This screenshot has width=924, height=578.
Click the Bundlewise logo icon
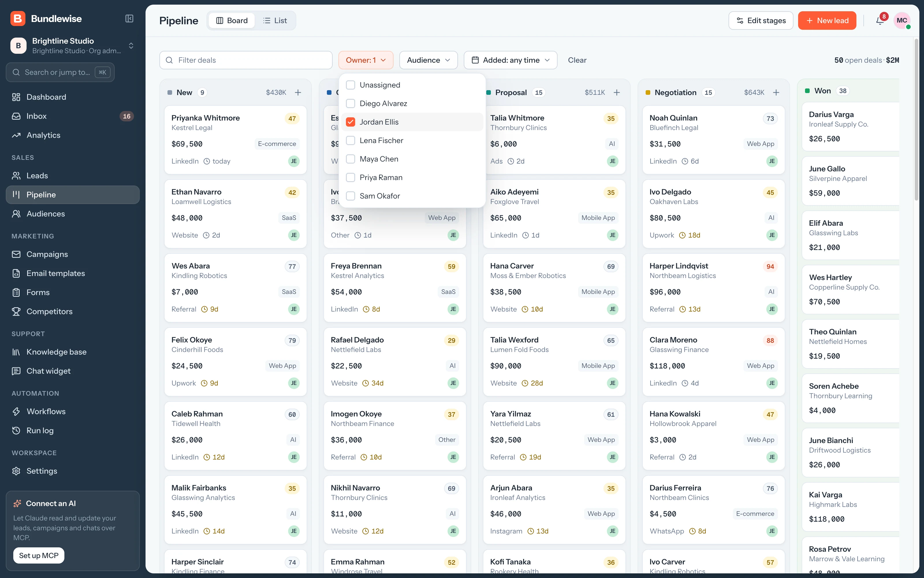click(x=18, y=18)
